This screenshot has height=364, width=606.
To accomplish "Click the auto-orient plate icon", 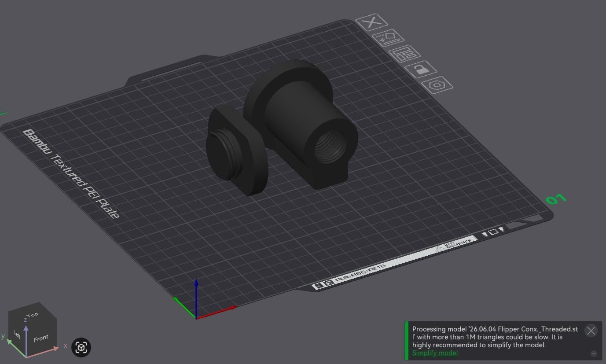I will coord(388,38).
